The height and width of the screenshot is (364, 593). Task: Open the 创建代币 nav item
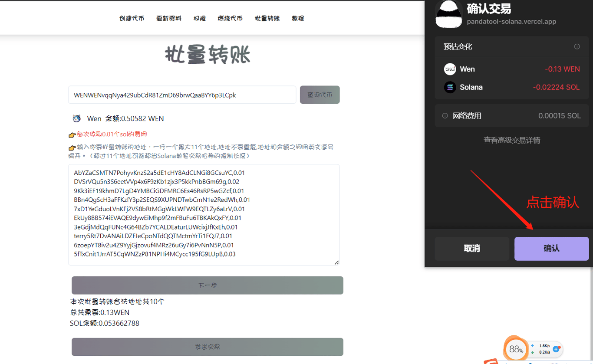(132, 18)
